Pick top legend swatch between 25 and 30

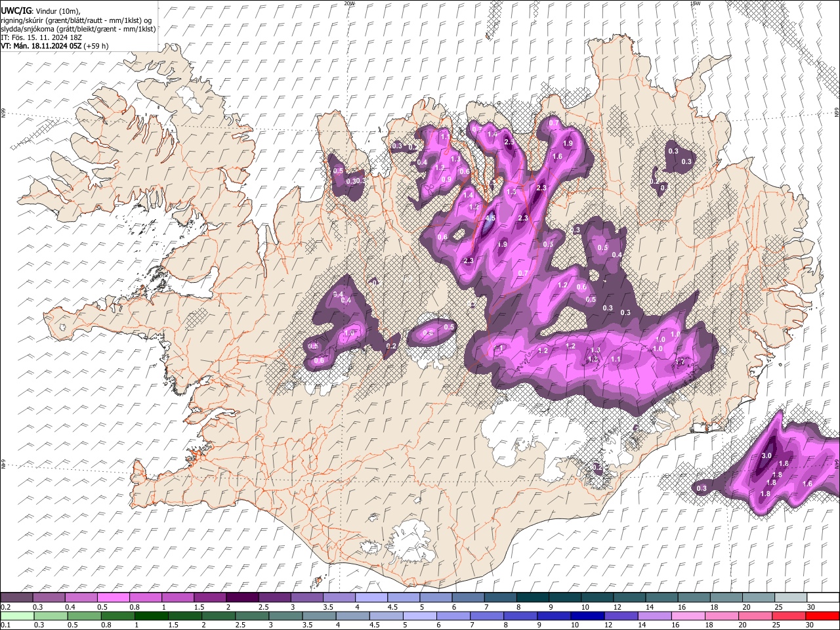click(x=791, y=598)
